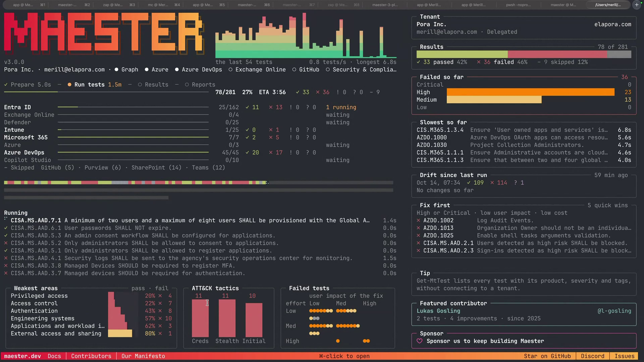Switch to the mc @ Mer... terminal tab
The width and height of the screenshot is (644, 362).
tap(164, 5)
